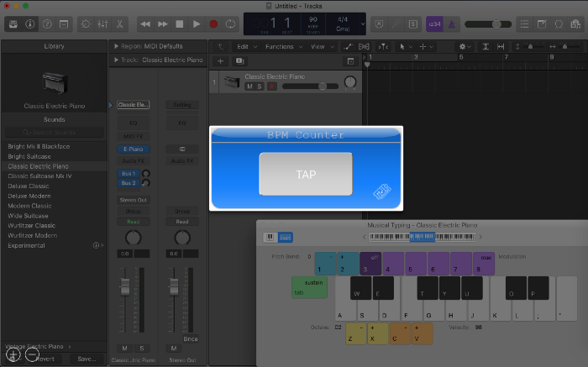Viewport: 588px width, 367px height.
Task: Click the Bus 1 send slot
Action: pos(129,174)
